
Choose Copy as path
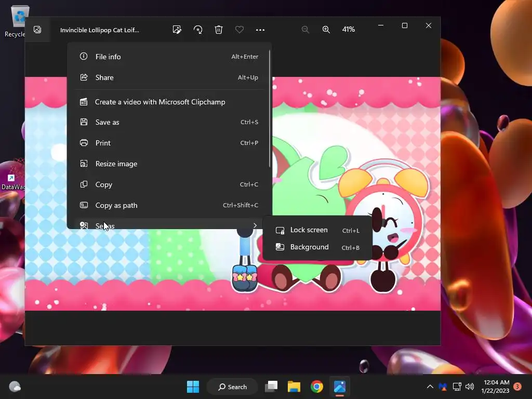click(169, 205)
